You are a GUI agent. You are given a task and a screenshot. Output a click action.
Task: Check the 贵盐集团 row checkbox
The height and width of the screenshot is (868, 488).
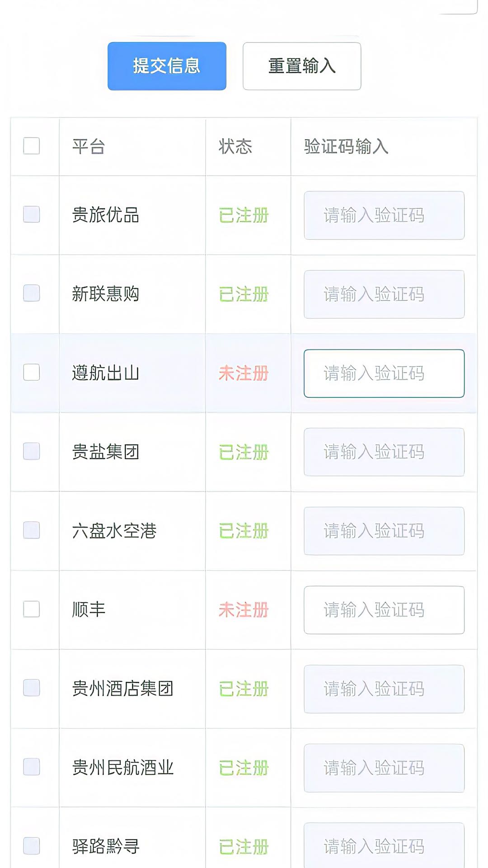(32, 451)
